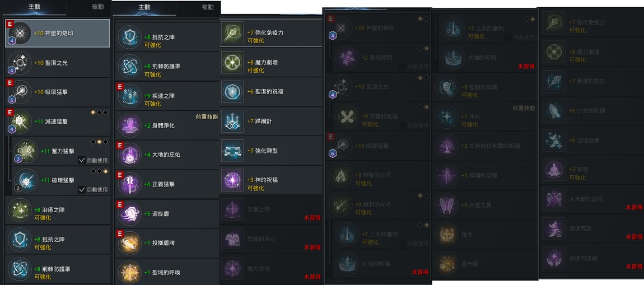This screenshot has height=285, width=644.
Task: Click the 前置技能 label on 身體淨化
Action: tap(207, 117)
